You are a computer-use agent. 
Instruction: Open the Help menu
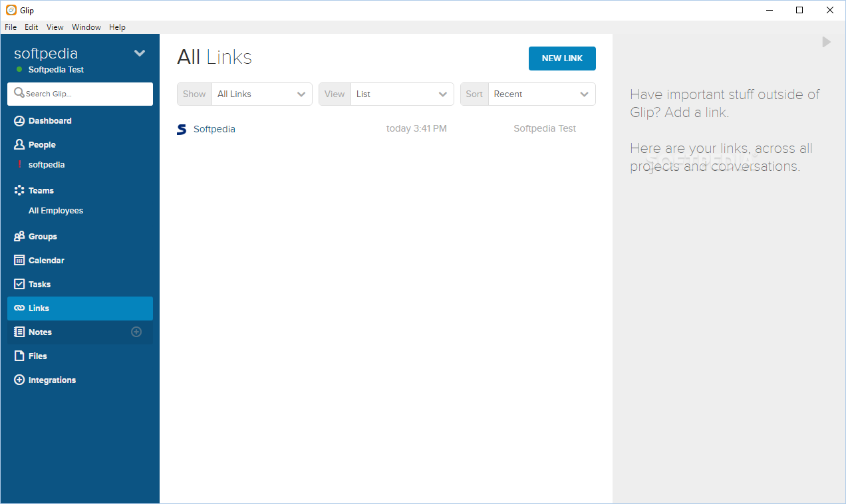117,27
